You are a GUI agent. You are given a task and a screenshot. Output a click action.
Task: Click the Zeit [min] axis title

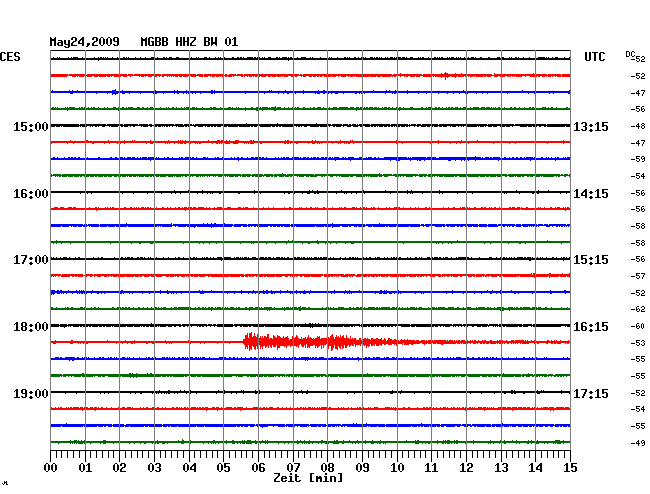308,478
